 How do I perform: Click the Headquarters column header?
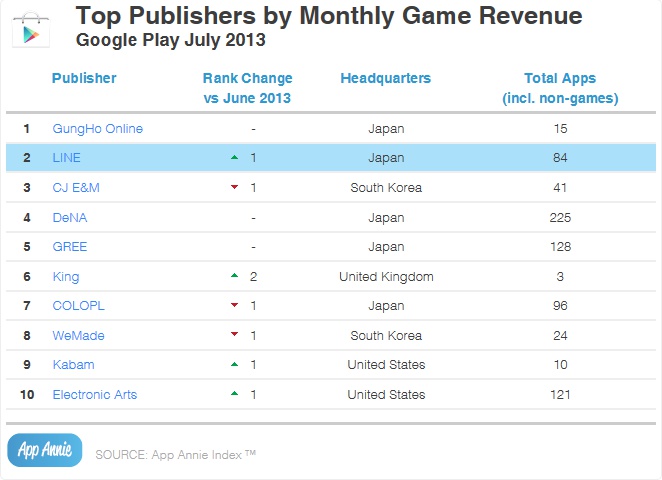[385, 78]
